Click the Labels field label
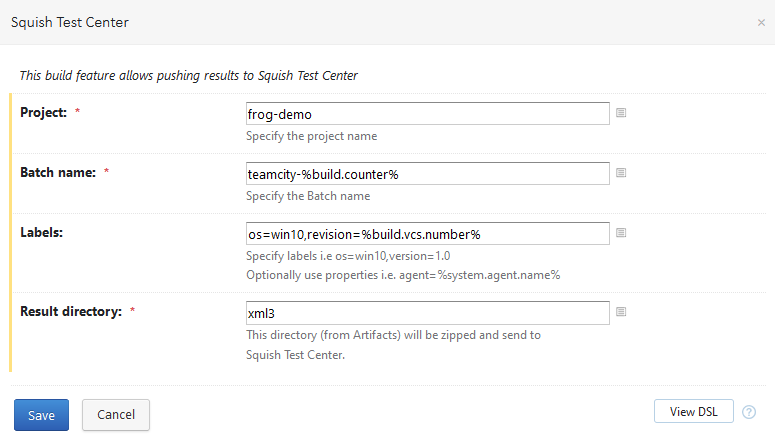Viewport: 775px width, 443px height. tap(42, 232)
